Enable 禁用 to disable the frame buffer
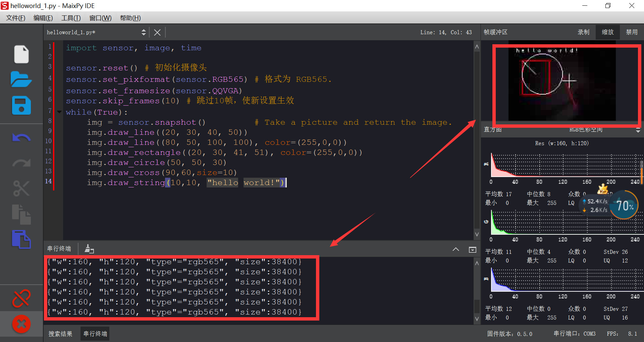The image size is (644, 342). pyautogui.click(x=632, y=32)
